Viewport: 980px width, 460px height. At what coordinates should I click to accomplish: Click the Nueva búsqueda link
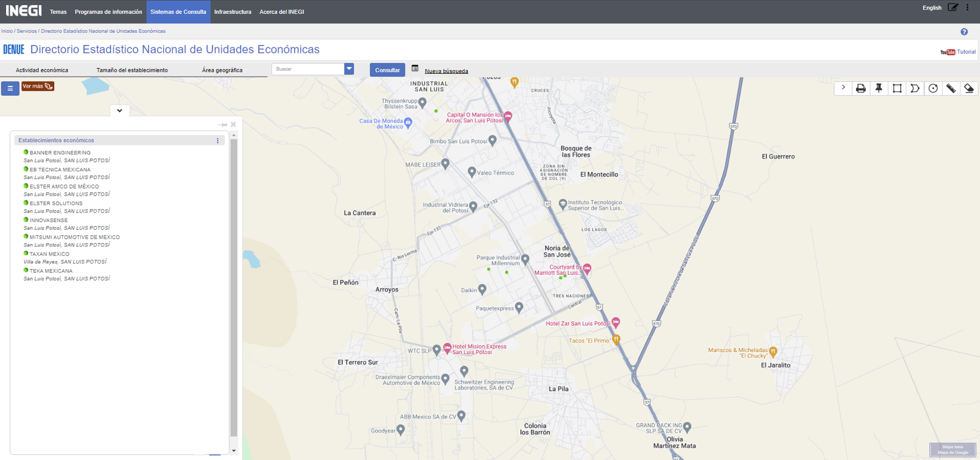(x=446, y=71)
